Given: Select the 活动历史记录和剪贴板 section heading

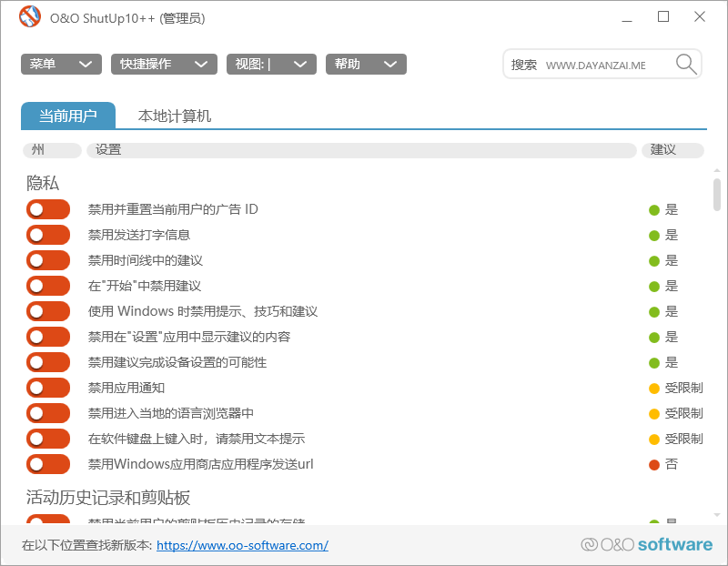Looking at the screenshot, I should [108, 497].
